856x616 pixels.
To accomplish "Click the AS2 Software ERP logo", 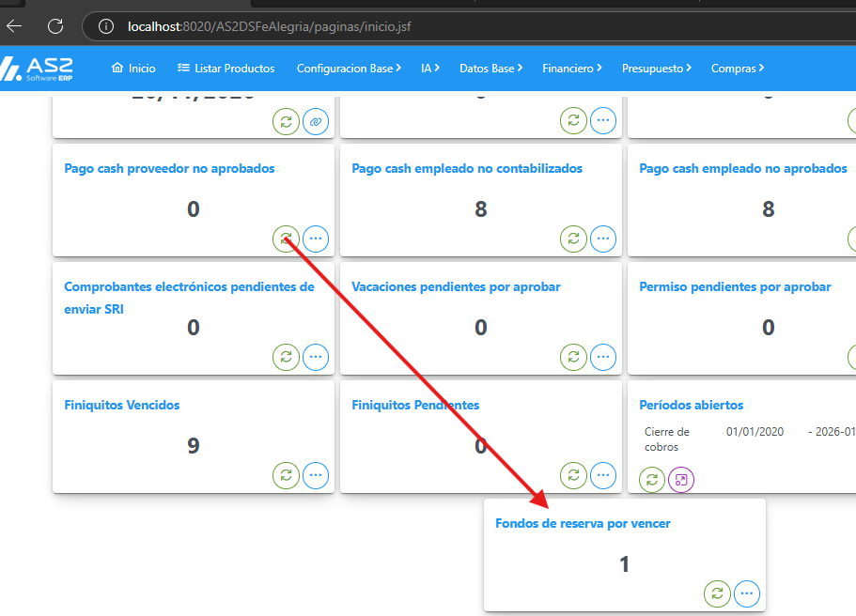I will click(38, 69).
